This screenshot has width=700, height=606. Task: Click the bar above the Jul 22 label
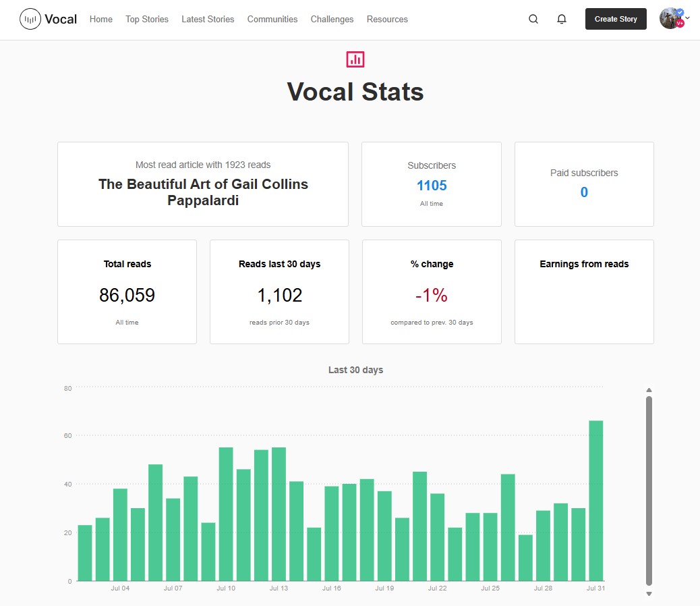438,537
